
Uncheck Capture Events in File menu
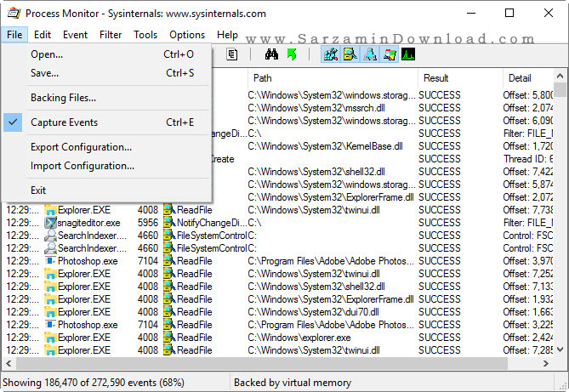106,122
